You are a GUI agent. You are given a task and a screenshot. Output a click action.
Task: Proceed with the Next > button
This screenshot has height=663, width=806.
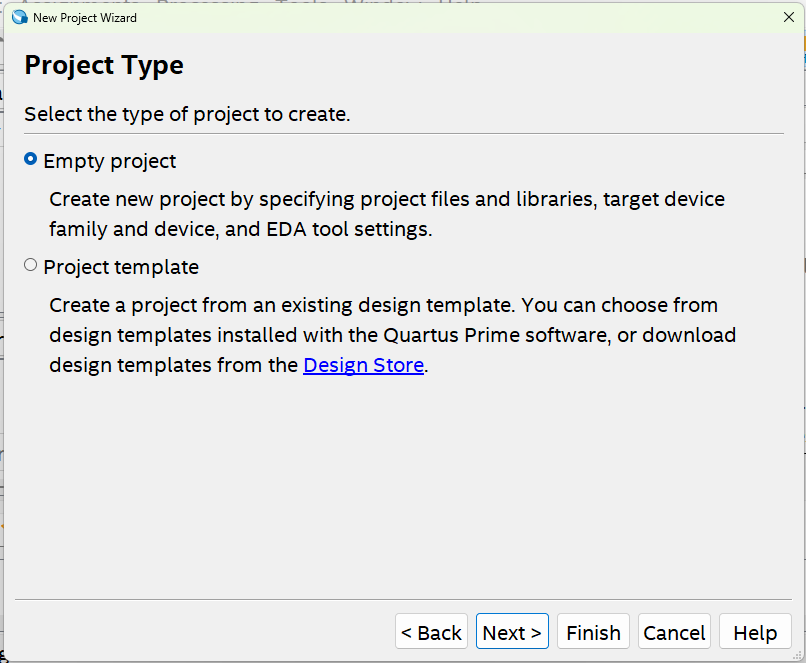point(512,632)
